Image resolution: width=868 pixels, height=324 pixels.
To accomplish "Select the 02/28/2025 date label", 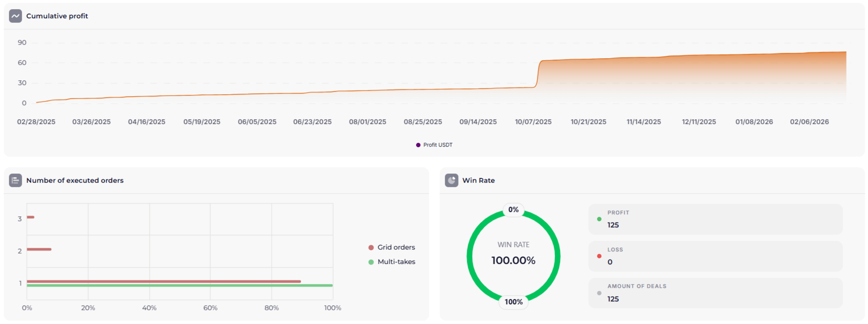I will pos(36,122).
